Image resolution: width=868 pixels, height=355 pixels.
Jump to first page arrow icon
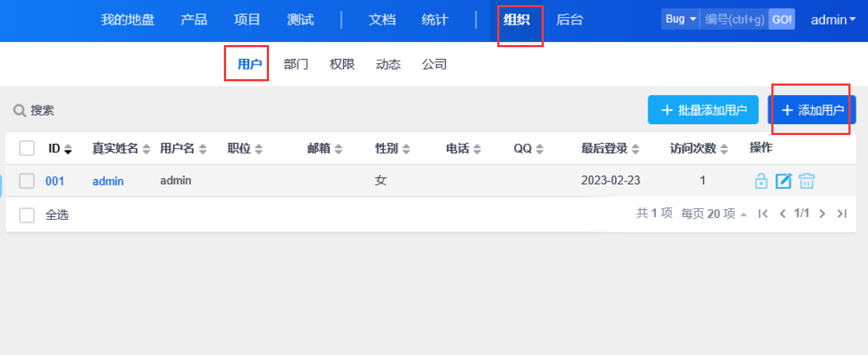point(763,213)
